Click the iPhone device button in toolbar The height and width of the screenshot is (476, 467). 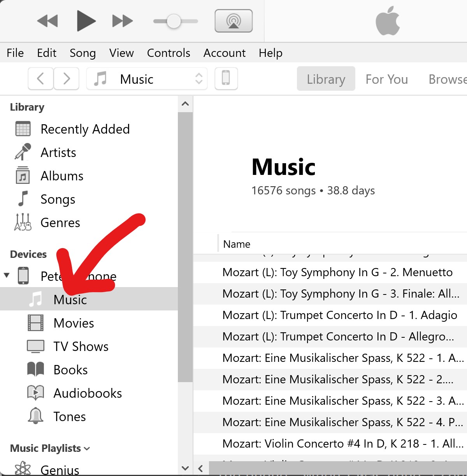point(226,79)
